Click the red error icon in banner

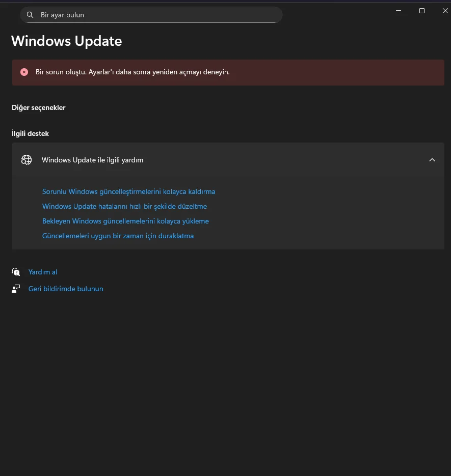point(24,72)
